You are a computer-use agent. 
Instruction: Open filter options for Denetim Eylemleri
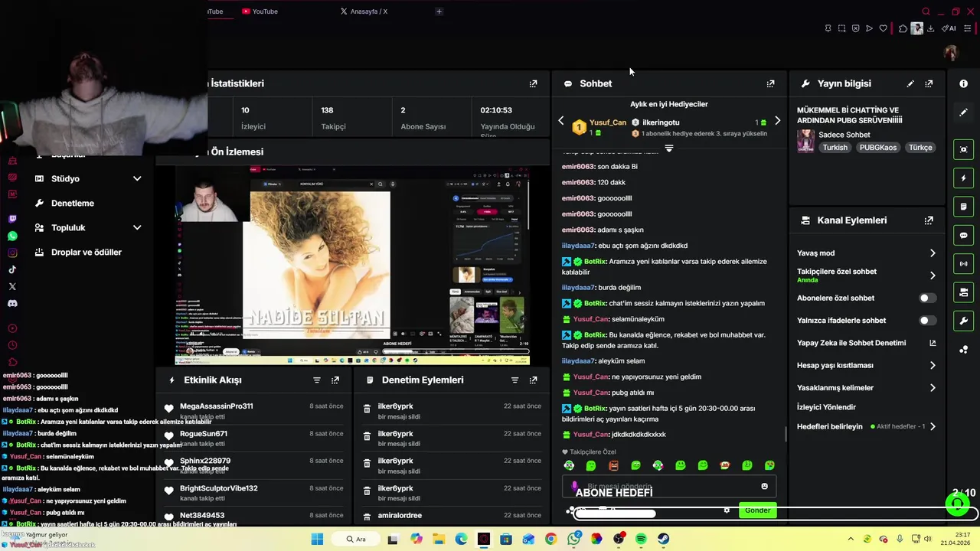coord(514,380)
